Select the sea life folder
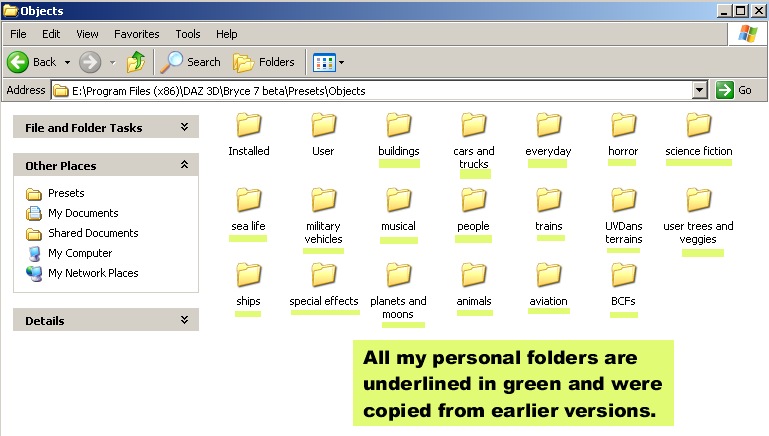This screenshot has height=436, width=769. [x=248, y=200]
